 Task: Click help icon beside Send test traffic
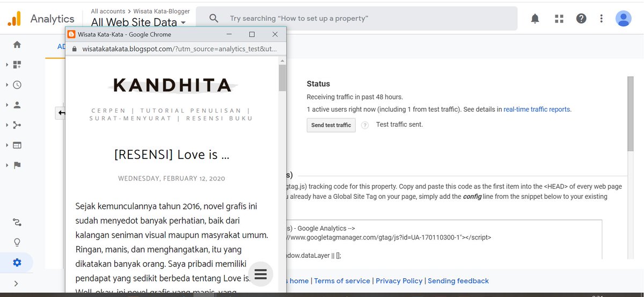coord(365,125)
